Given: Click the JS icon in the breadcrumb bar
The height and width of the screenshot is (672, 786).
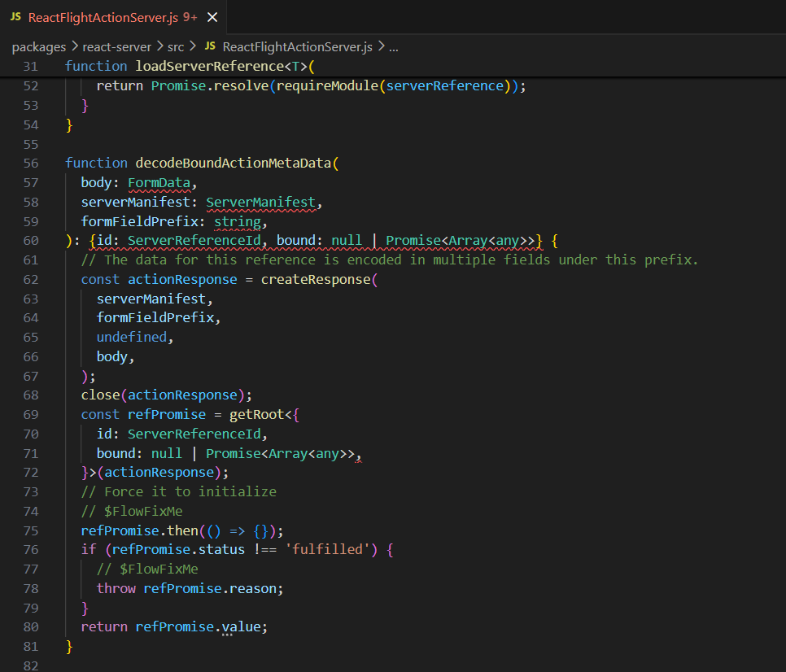Looking at the screenshot, I should pyautogui.click(x=210, y=47).
